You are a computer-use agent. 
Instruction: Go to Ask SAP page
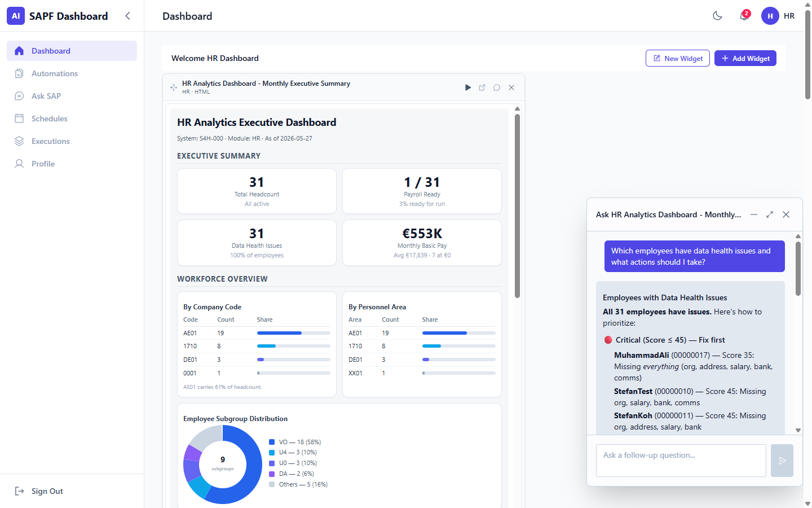tap(72, 96)
